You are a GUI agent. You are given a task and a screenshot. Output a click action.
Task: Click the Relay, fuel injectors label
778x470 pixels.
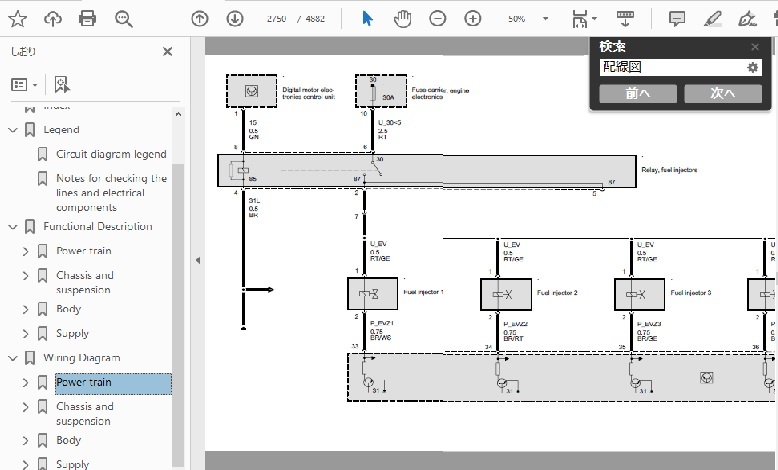(669, 170)
